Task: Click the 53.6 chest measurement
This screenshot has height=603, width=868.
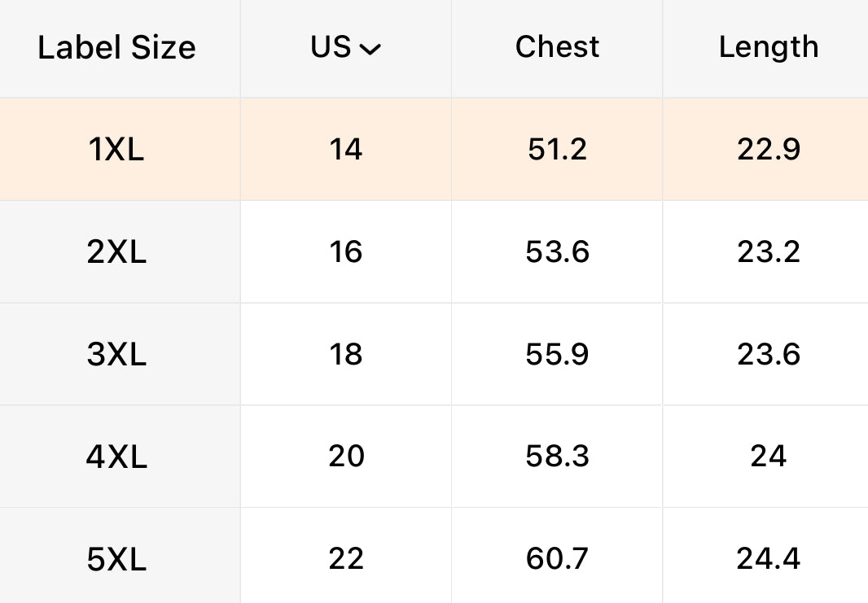Action: [x=557, y=252]
